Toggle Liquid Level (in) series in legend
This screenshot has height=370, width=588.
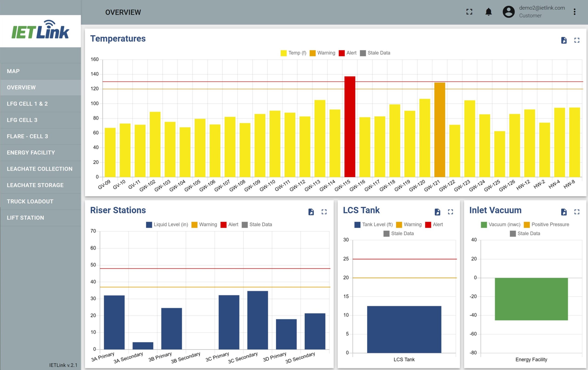pyautogui.click(x=167, y=224)
